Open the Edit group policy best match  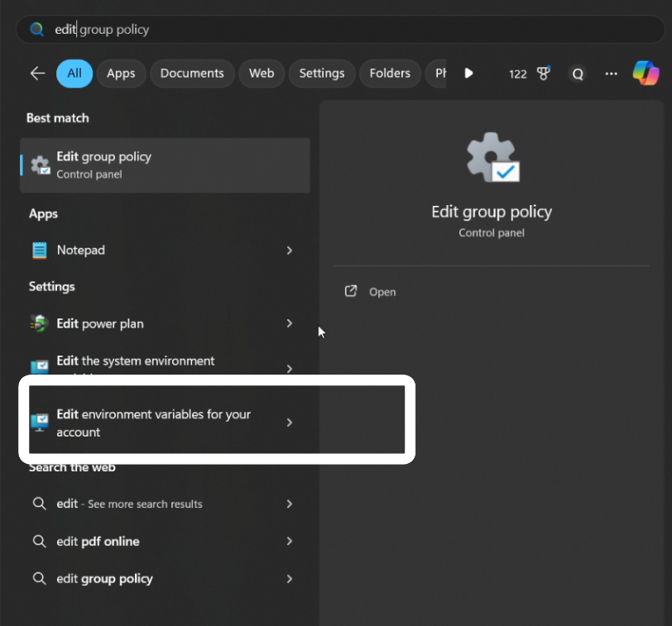166,165
